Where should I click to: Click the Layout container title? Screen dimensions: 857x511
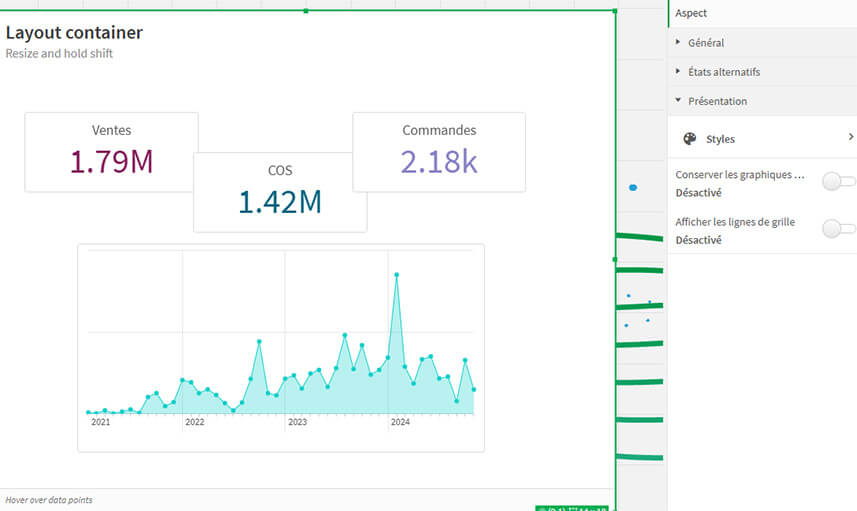(x=74, y=32)
